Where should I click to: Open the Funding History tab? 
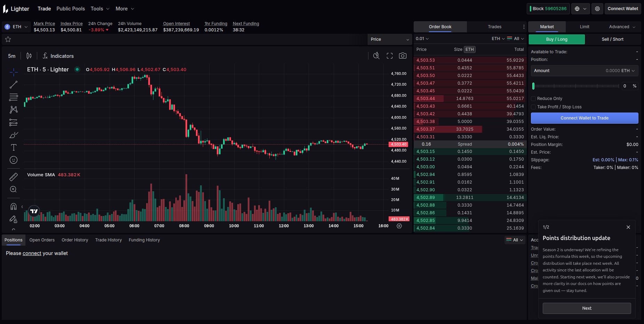[144, 240]
